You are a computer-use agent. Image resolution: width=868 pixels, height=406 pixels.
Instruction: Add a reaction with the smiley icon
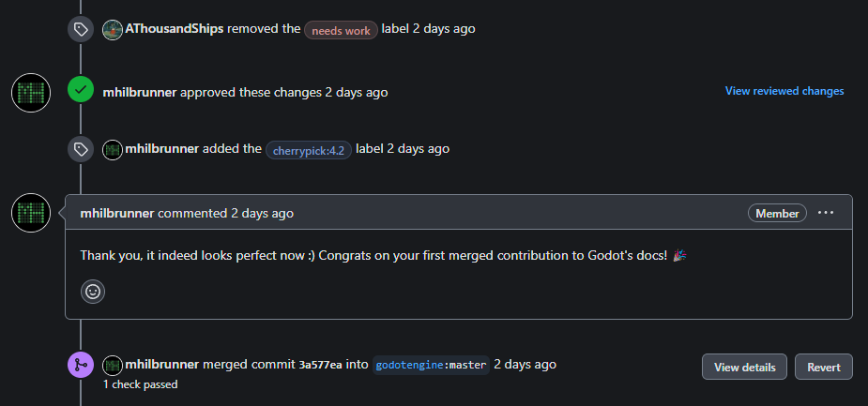[93, 292]
